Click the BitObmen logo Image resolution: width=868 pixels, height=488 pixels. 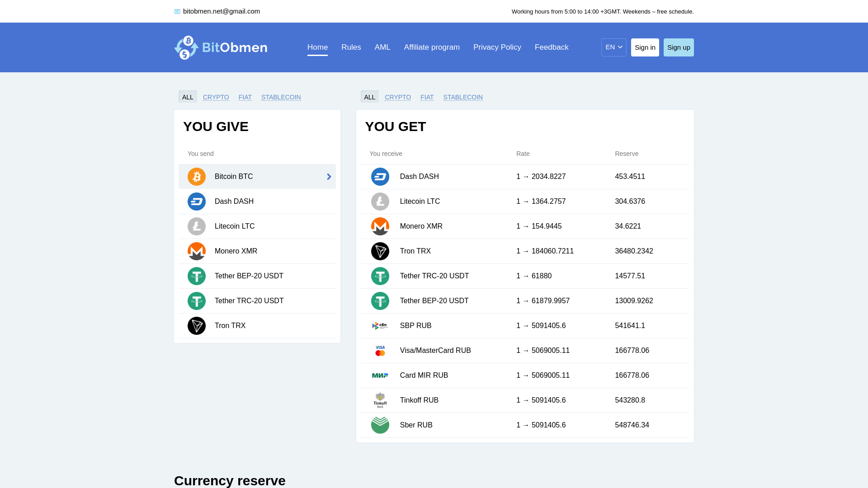pos(221,47)
